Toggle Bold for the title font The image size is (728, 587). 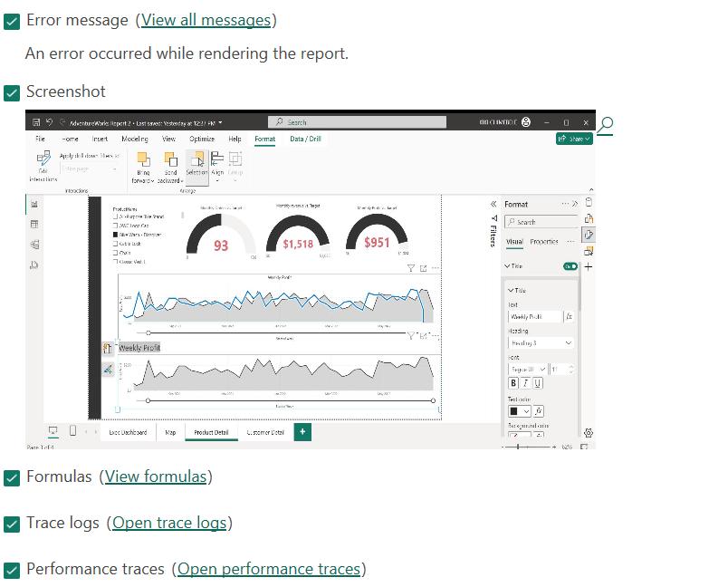pos(513,383)
